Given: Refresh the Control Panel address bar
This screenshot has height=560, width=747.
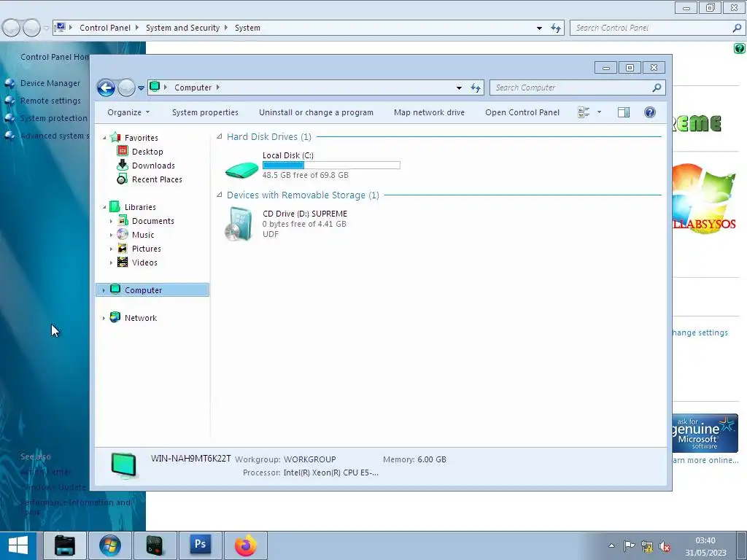Looking at the screenshot, I should point(555,28).
